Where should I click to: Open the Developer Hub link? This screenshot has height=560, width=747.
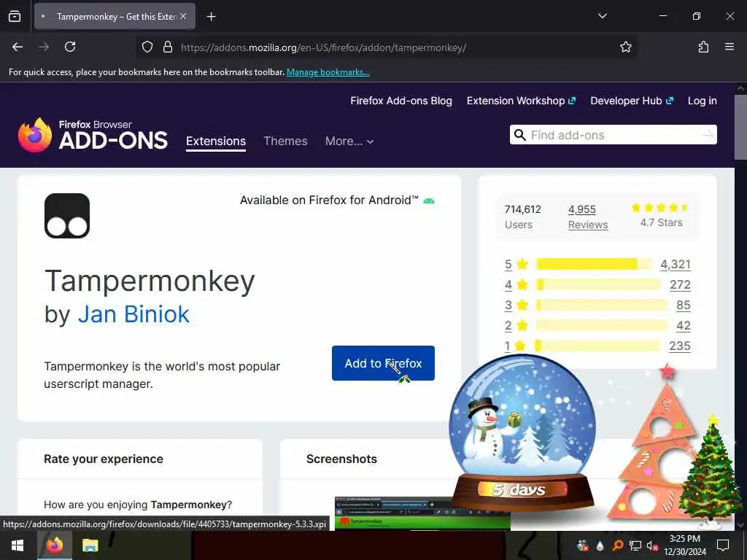point(632,101)
